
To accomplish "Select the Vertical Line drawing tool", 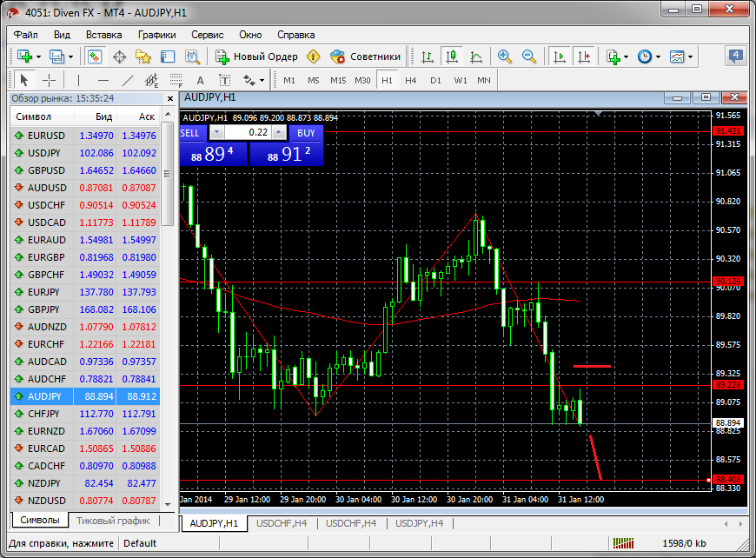I will (x=78, y=80).
